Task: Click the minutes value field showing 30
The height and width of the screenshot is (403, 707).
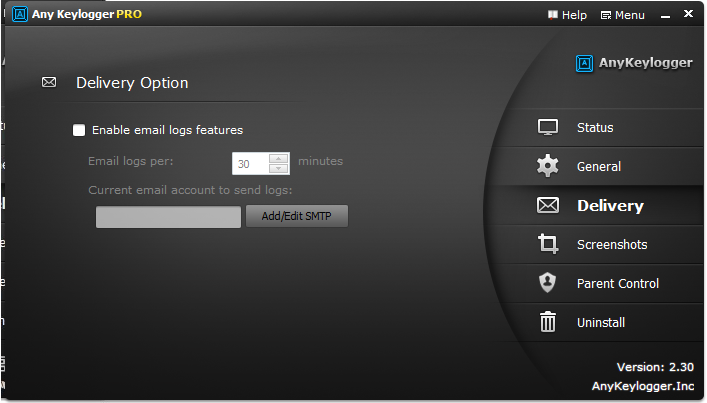Action: tap(251, 164)
